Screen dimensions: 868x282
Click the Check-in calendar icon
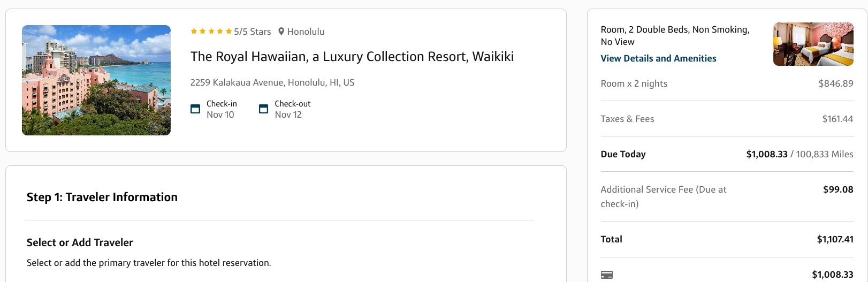click(195, 109)
